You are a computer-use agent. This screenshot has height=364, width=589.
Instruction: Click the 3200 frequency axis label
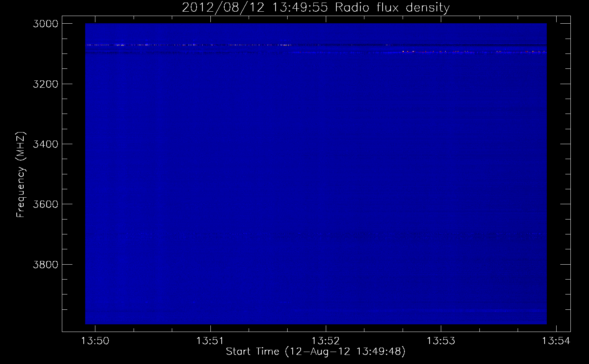[46, 84]
